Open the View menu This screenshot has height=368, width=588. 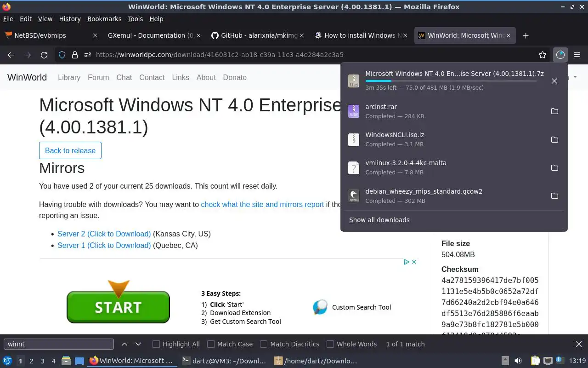pos(45,19)
